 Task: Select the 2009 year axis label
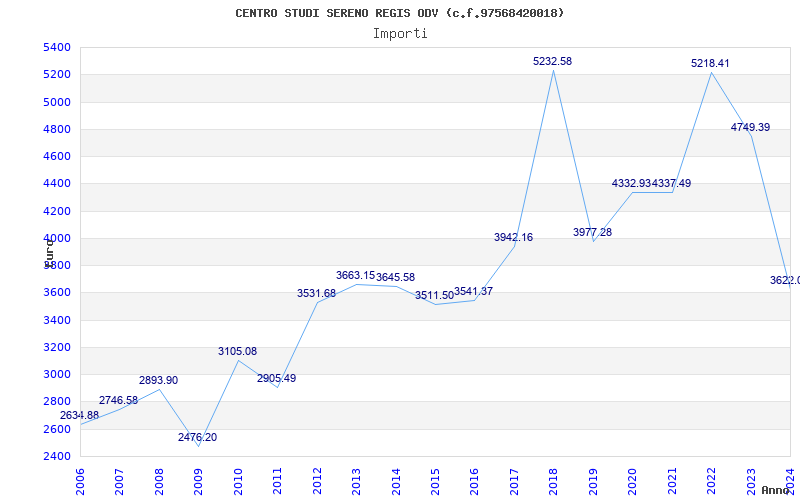(198, 479)
